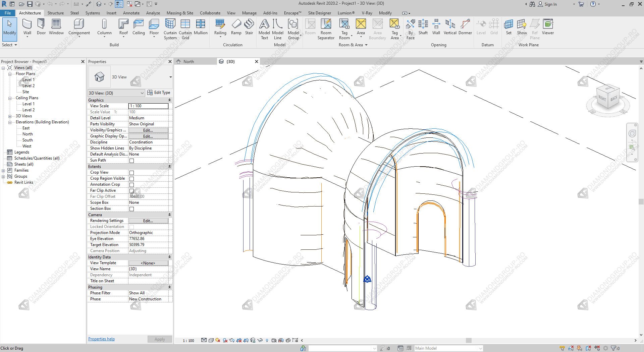Open the Annotate ribbon tab
The height and width of the screenshot is (352, 644).
(131, 13)
